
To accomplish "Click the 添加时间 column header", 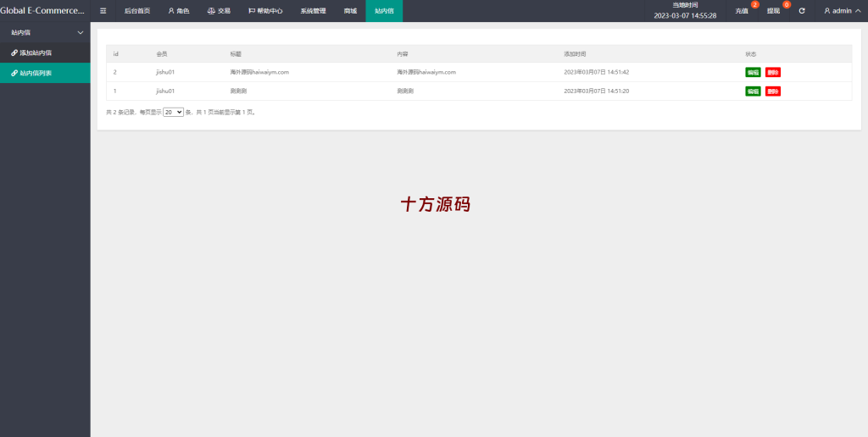I will tap(575, 53).
